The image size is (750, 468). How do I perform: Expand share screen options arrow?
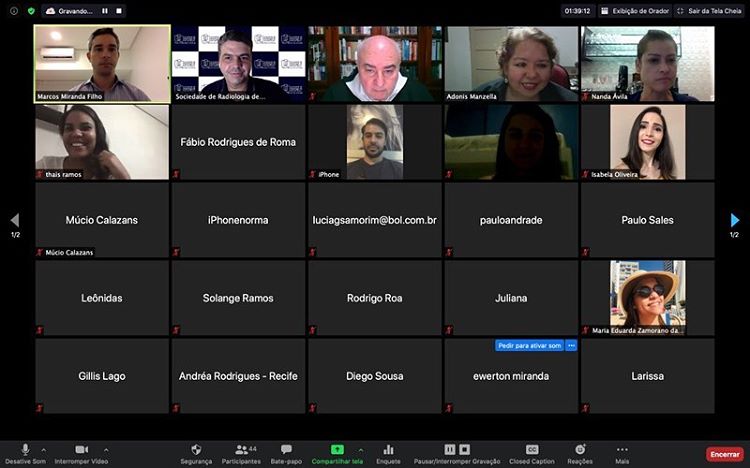click(x=361, y=449)
